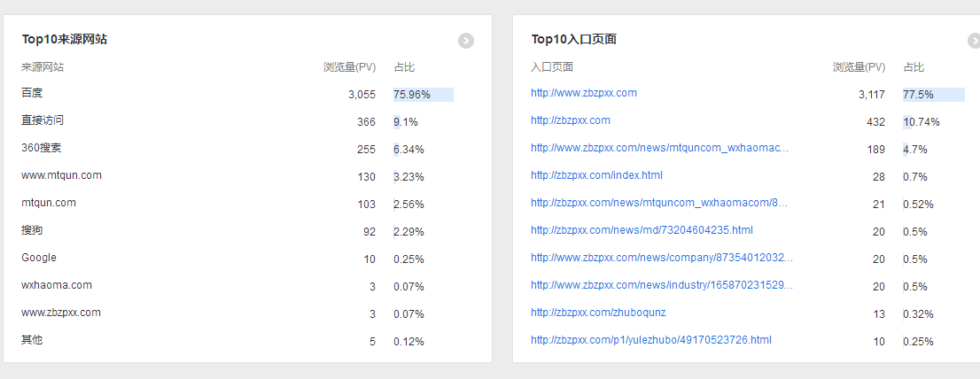Click the http://www.zbzpxx.com entry link

click(x=583, y=93)
